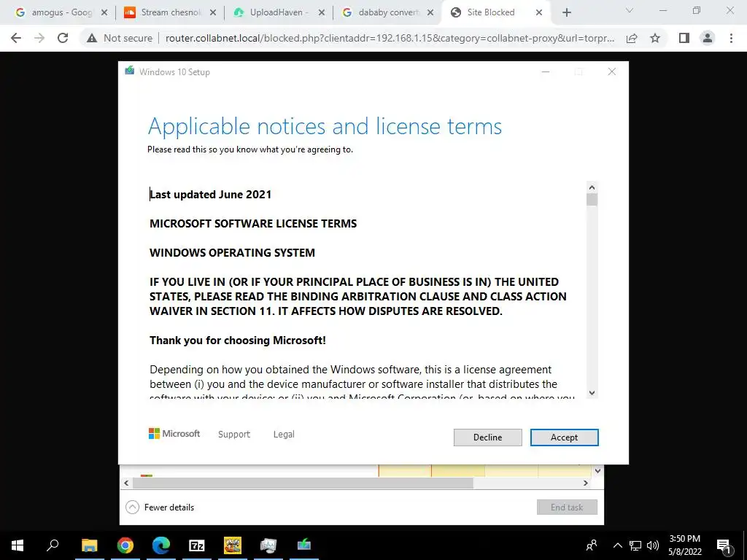Open Chrome profile menu
This screenshot has height=560, width=747.
[x=708, y=38]
